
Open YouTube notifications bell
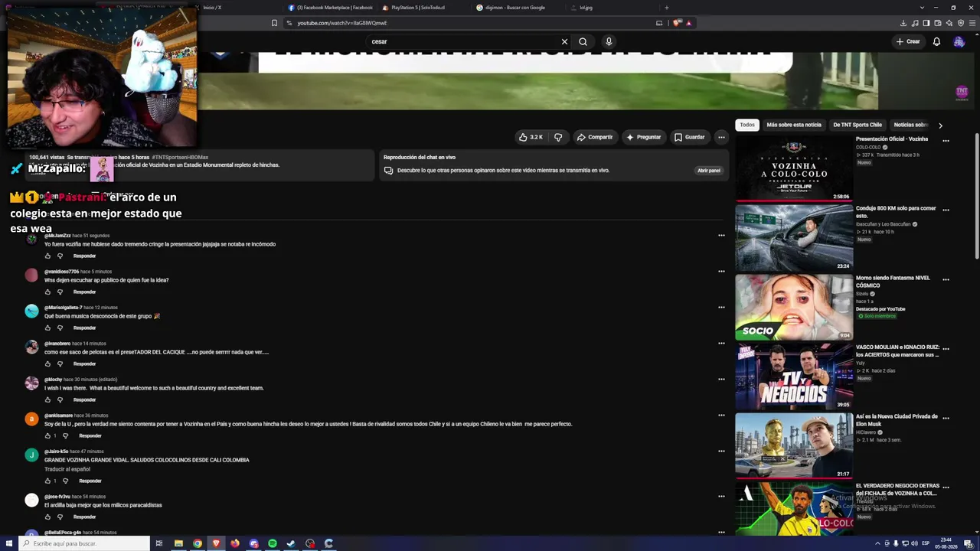(x=936, y=41)
